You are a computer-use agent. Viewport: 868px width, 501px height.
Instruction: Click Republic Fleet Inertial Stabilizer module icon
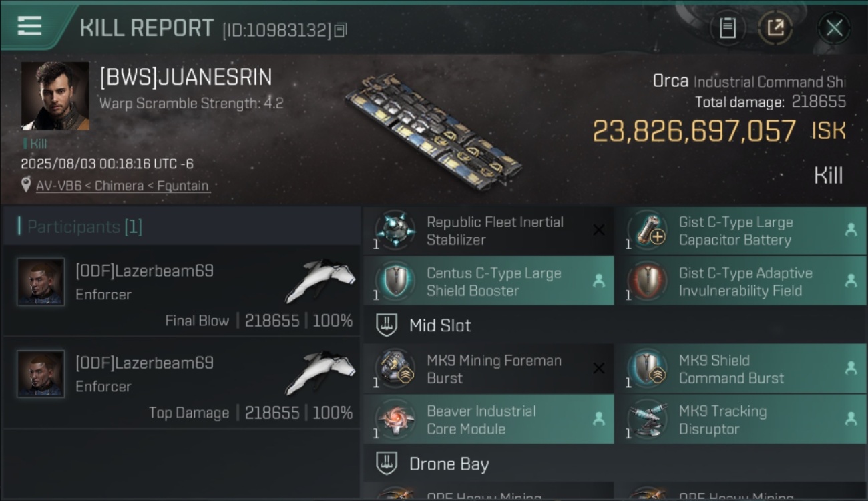[x=395, y=230]
